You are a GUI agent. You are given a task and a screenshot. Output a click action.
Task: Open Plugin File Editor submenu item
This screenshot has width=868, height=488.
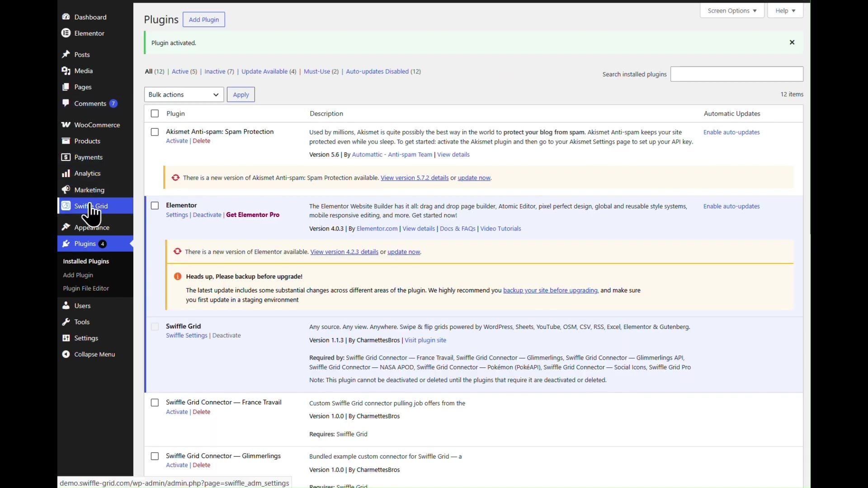click(86, 288)
